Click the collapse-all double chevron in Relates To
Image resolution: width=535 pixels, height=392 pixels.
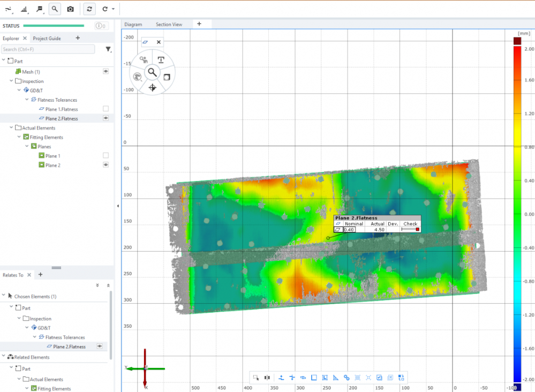click(x=108, y=285)
